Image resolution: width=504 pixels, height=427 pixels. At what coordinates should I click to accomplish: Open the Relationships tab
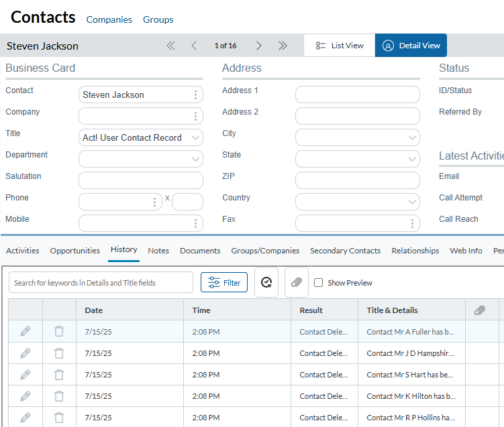point(415,251)
